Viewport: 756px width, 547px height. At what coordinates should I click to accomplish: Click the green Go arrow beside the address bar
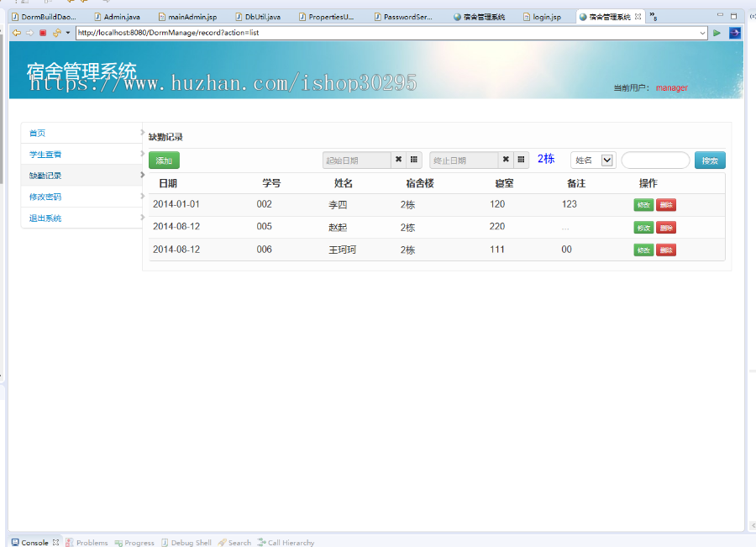coord(718,34)
